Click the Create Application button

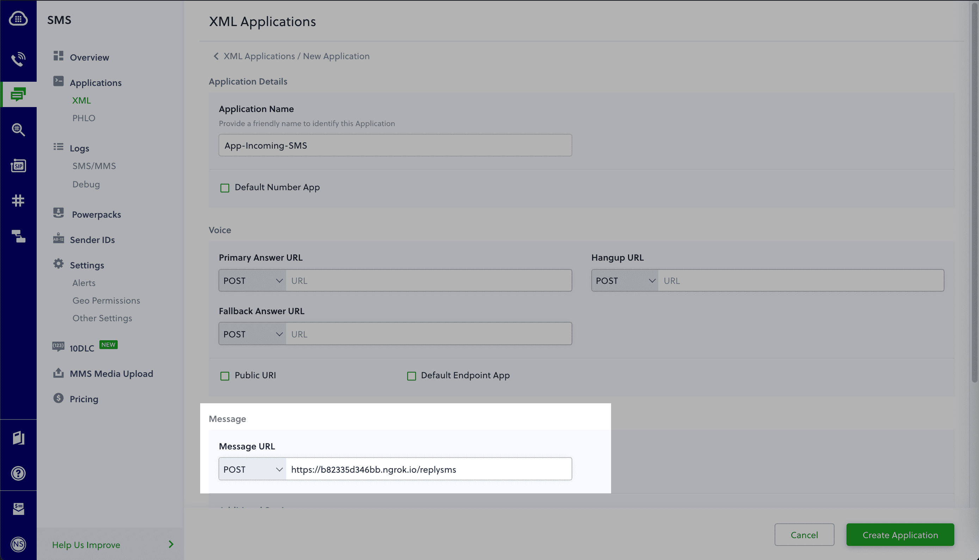point(900,534)
